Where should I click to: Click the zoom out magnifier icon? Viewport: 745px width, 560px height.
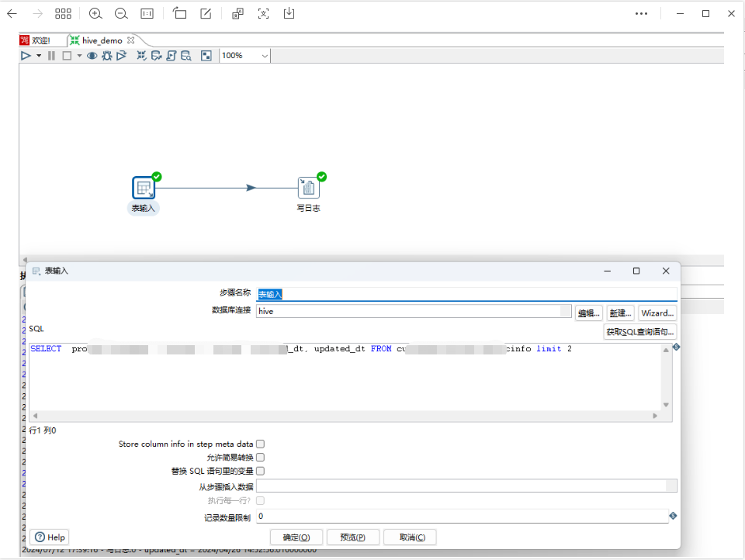[121, 13]
